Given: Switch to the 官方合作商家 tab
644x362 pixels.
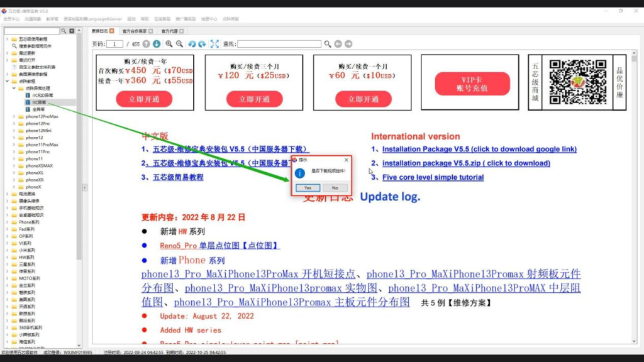Looking at the screenshot, I should [135, 31].
